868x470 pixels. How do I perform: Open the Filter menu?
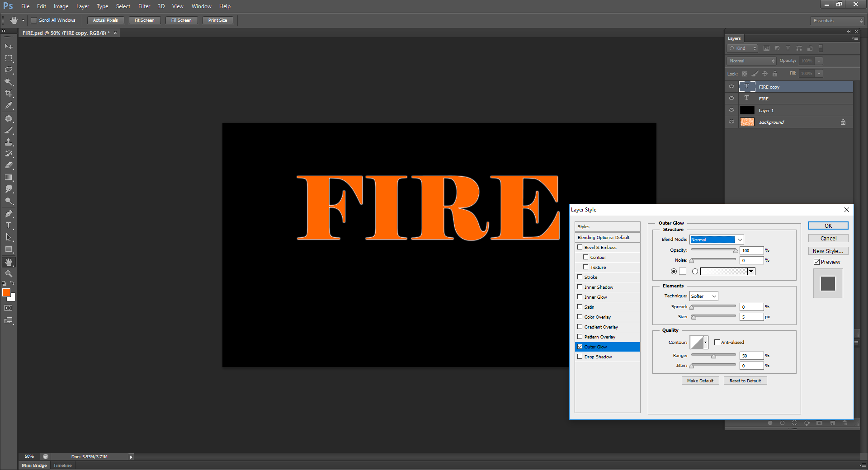click(144, 6)
